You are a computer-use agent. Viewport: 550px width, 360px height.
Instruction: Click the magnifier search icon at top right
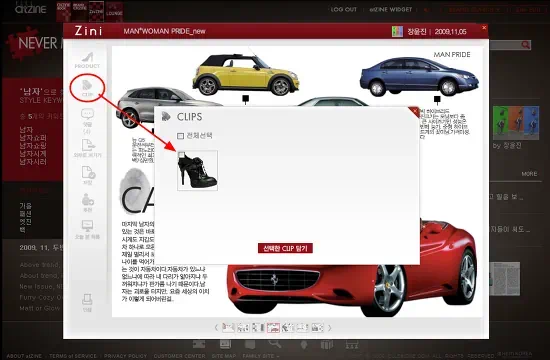click(x=525, y=45)
